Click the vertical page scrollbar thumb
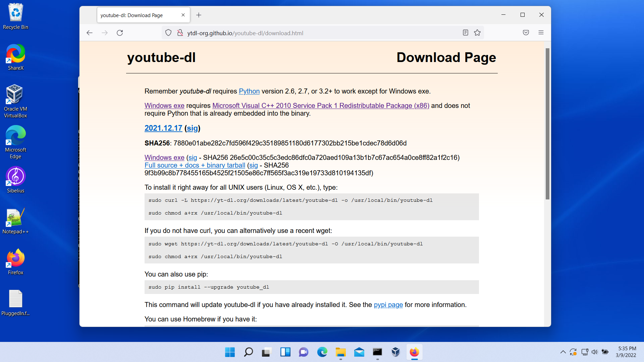 pyautogui.click(x=547, y=124)
